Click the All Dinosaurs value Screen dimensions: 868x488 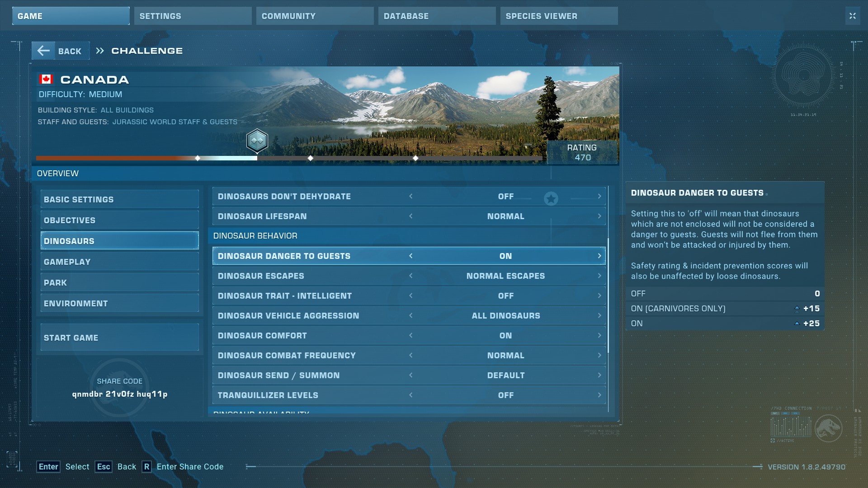pyautogui.click(x=505, y=315)
